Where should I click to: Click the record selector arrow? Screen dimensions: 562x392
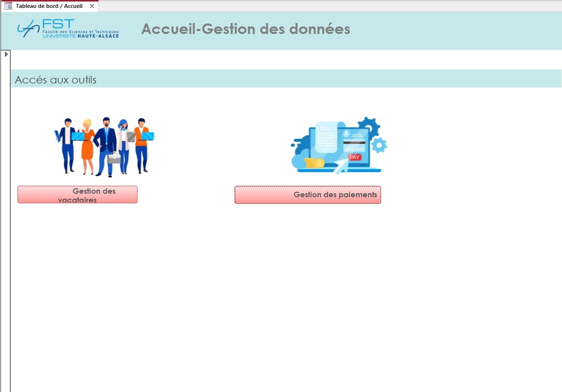click(6, 54)
